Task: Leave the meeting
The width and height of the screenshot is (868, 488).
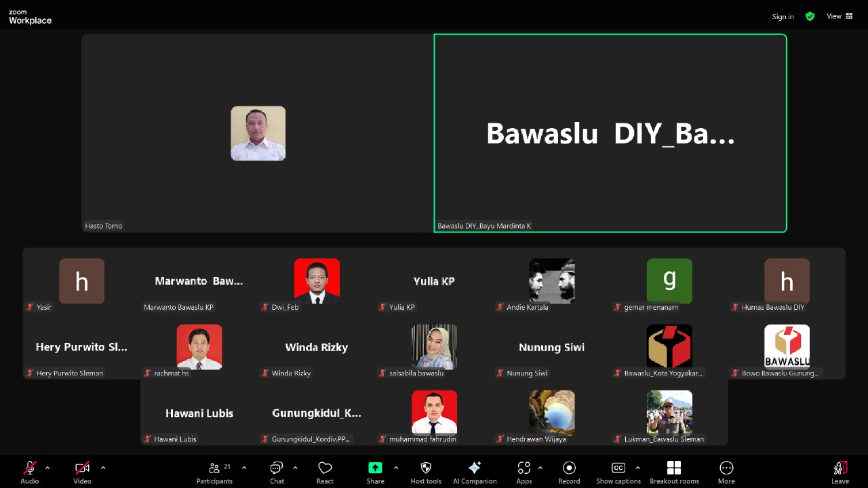Action: (x=840, y=472)
